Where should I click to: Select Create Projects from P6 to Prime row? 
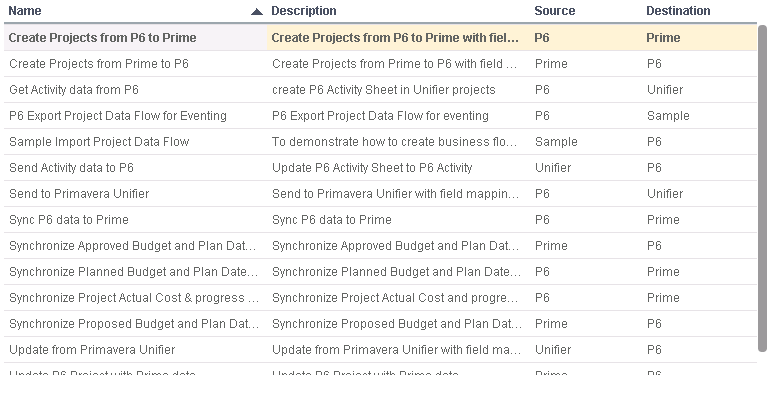102,38
